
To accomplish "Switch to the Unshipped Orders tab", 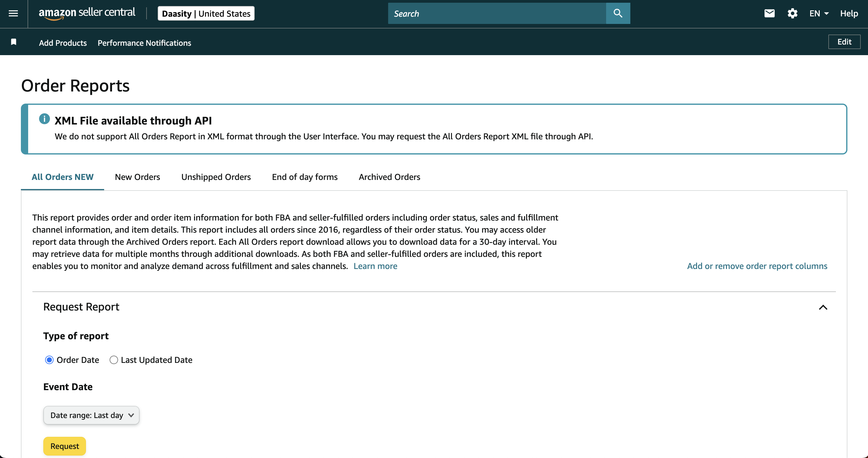I will 216,177.
